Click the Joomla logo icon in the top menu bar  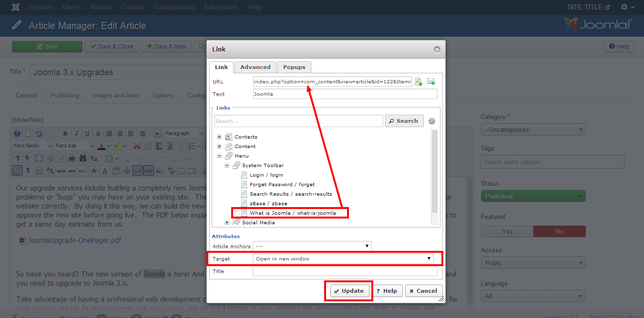(x=16, y=7)
